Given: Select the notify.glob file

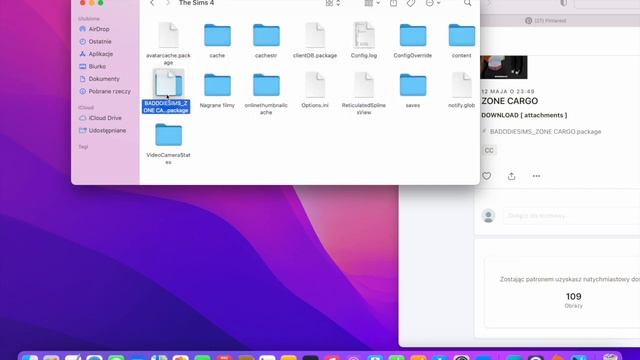Looking at the screenshot, I should (x=462, y=90).
